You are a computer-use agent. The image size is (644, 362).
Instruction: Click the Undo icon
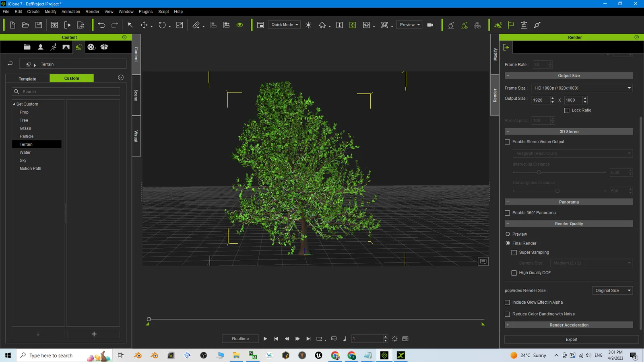coord(101,25)
